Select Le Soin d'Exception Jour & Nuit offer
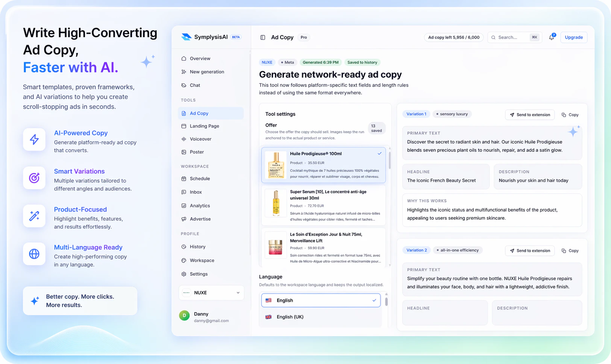Image resolution: width=611 pixels, height=364 pixels. click(323, 248)
